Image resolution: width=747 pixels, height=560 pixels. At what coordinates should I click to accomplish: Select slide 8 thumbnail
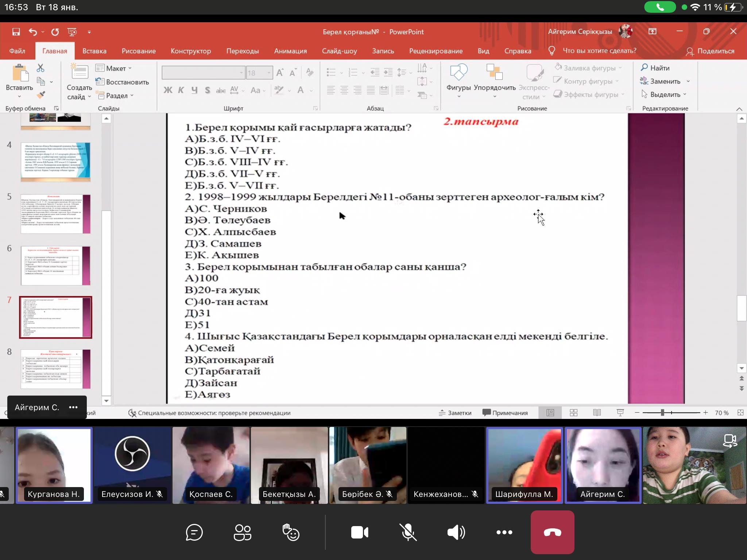[x=55, y=369]
